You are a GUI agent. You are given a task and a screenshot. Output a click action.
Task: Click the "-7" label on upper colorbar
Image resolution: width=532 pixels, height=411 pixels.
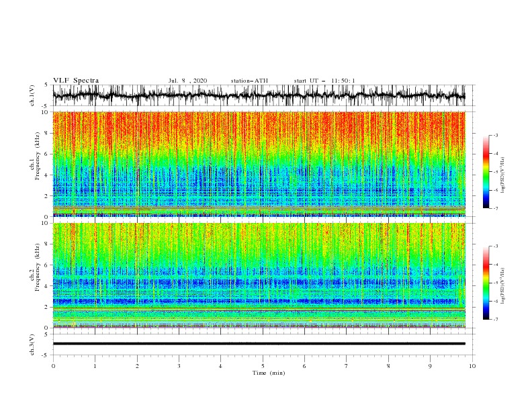495,208
